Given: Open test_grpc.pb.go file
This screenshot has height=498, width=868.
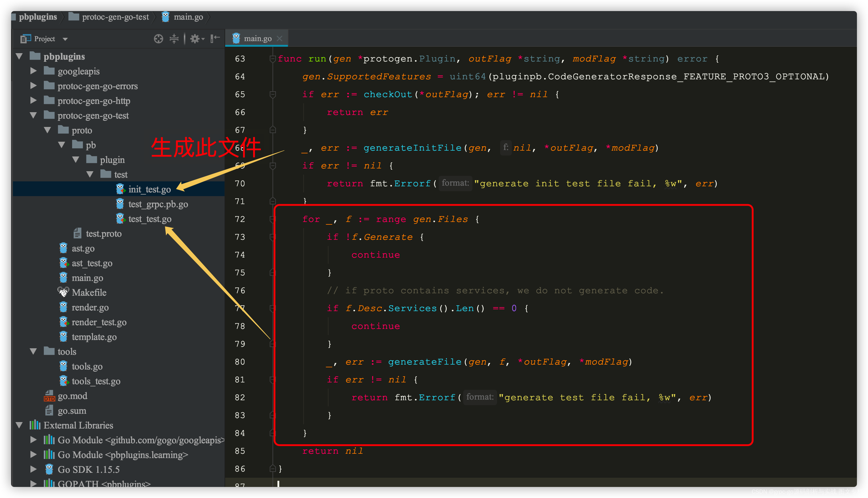Looking at the screenshot, I should (x=158, y=204).
